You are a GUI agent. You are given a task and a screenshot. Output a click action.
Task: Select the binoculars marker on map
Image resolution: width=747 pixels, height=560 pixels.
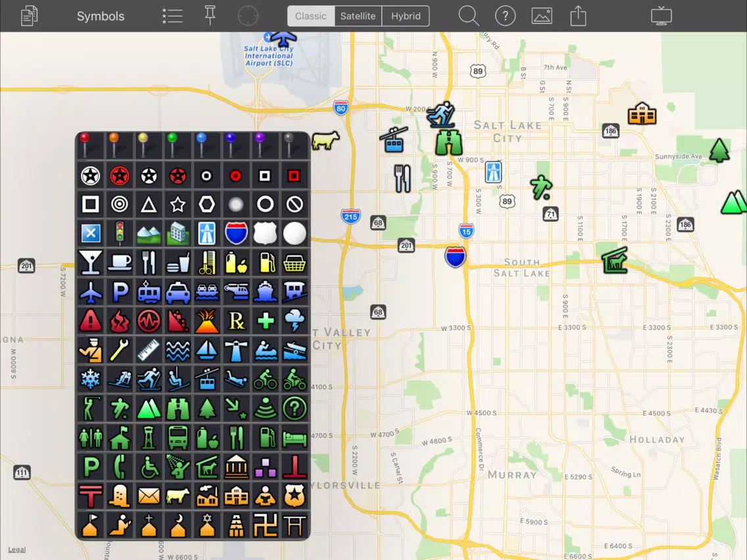[448, 143]
